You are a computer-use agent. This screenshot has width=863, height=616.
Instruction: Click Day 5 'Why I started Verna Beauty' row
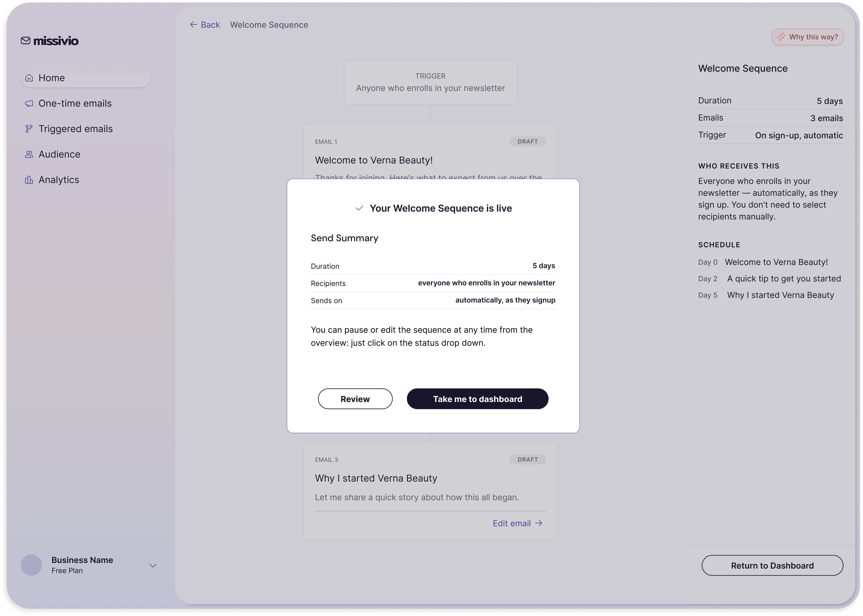766,295
